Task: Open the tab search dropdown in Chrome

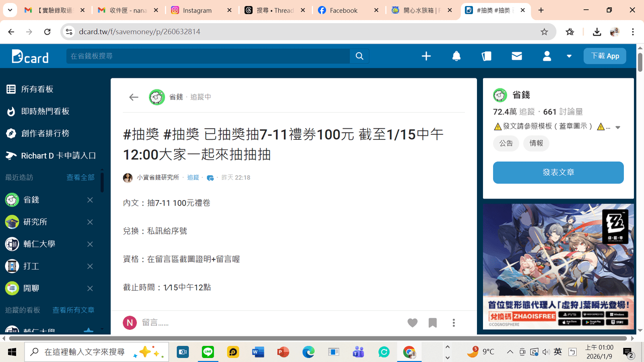Action: 10,10
